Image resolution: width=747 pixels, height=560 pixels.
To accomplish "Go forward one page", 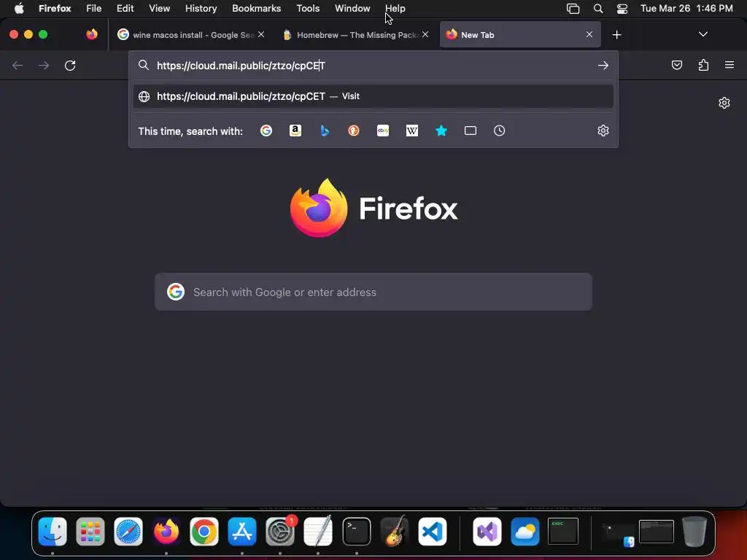I will [x=44, y=65].
